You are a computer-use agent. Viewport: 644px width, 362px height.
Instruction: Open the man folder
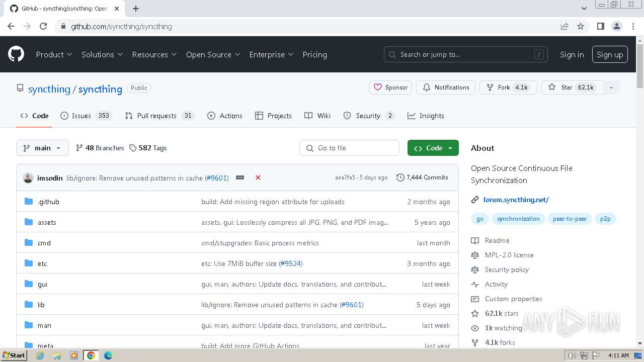tap(44, 325)
